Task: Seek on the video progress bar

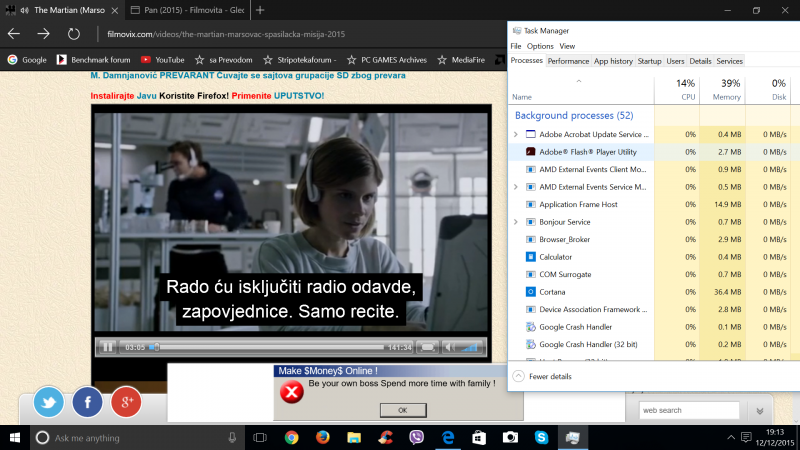Action: click(x=268, y=347)
